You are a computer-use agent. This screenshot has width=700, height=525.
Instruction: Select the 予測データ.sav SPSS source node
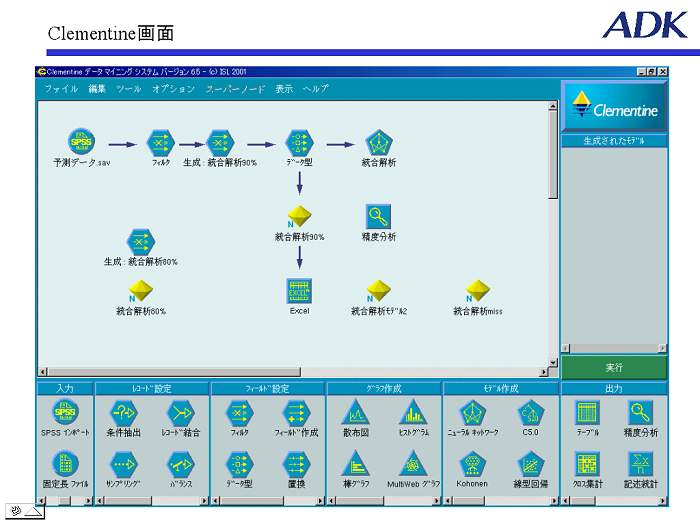point(81,142)
